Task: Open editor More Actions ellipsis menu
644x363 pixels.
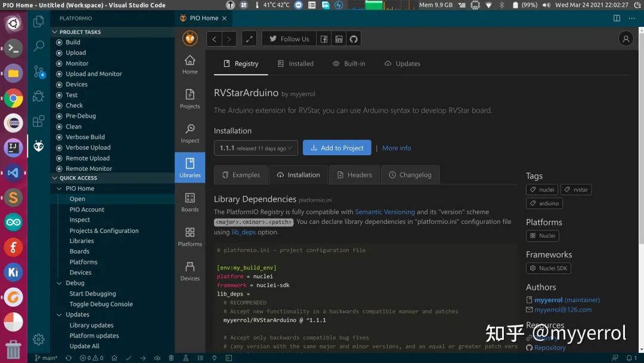Action: tap(631, 18)
